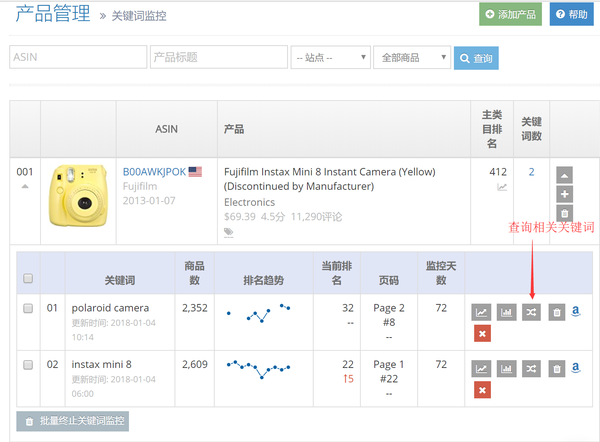This screenshot has width=600, height=442.
Task: Delete polaroid camera keyword via trash icon
Action: [x=557, y=312]
